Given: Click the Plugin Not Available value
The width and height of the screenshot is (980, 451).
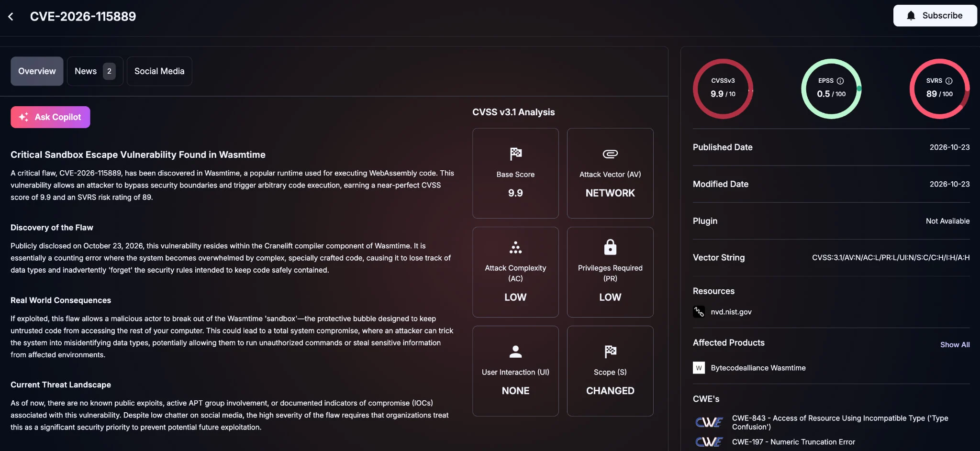Looking at the screenshot, I should (x=947, y=221).
